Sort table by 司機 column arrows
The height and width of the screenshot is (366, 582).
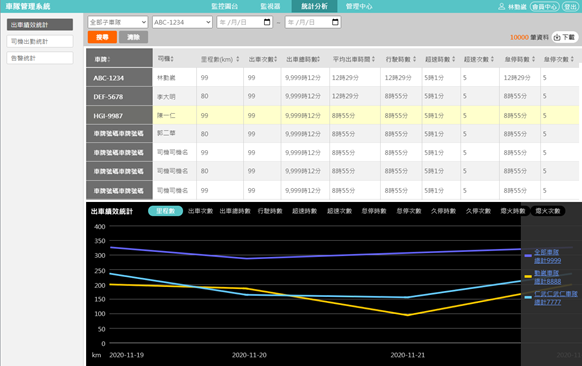[172, 59]
